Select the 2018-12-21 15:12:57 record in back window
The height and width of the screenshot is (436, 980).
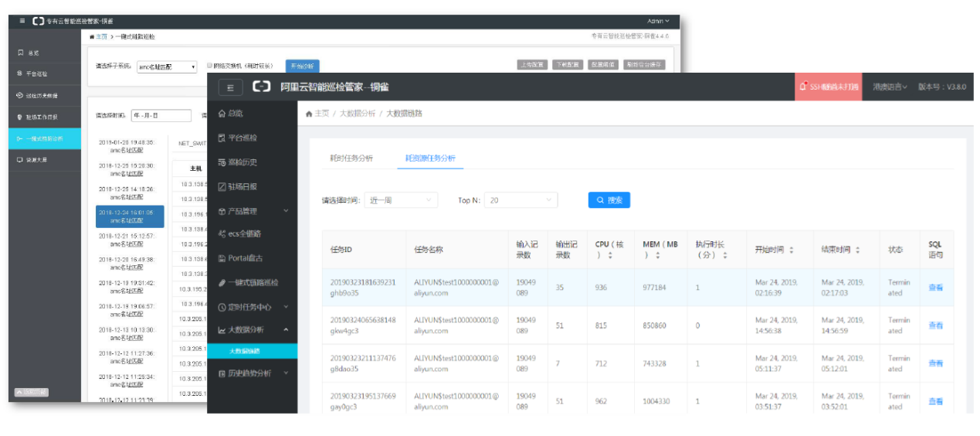(x=127, y=240)
